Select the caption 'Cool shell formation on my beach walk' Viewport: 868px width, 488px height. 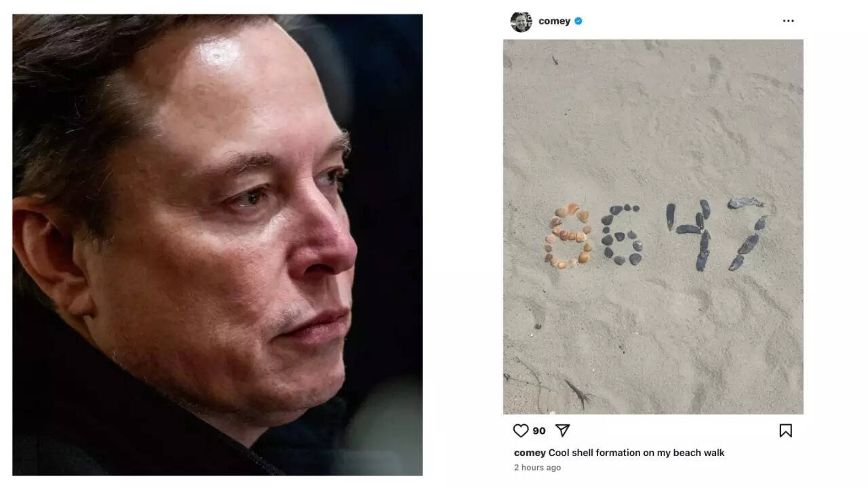coord(636,453)
